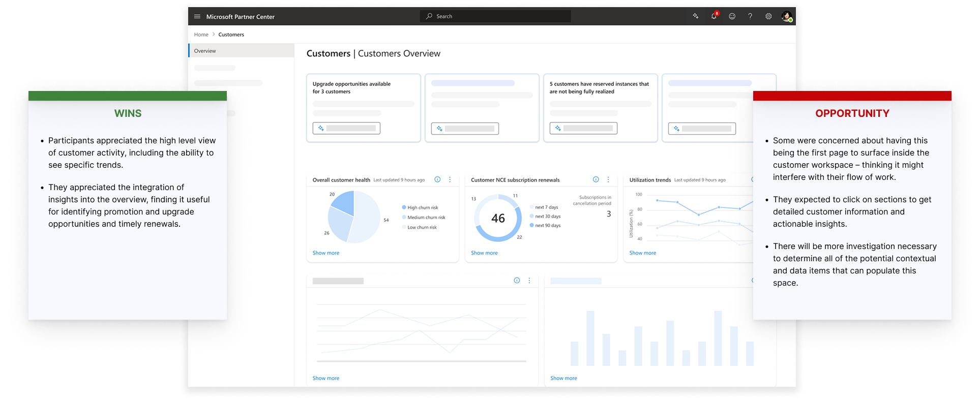
Task: Open info icon for Overall customer health
Action: pos(437,179)
